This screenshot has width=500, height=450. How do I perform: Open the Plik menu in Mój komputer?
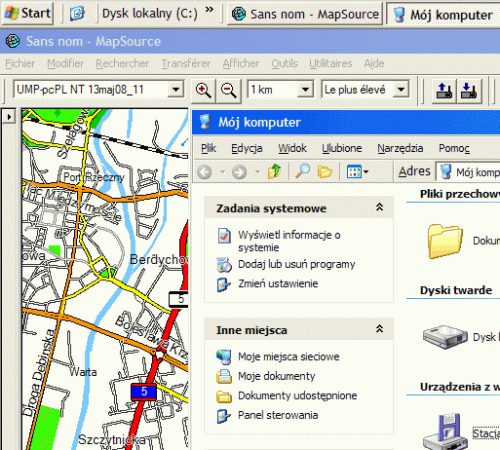pyautogui.click(x=209, y=148)
